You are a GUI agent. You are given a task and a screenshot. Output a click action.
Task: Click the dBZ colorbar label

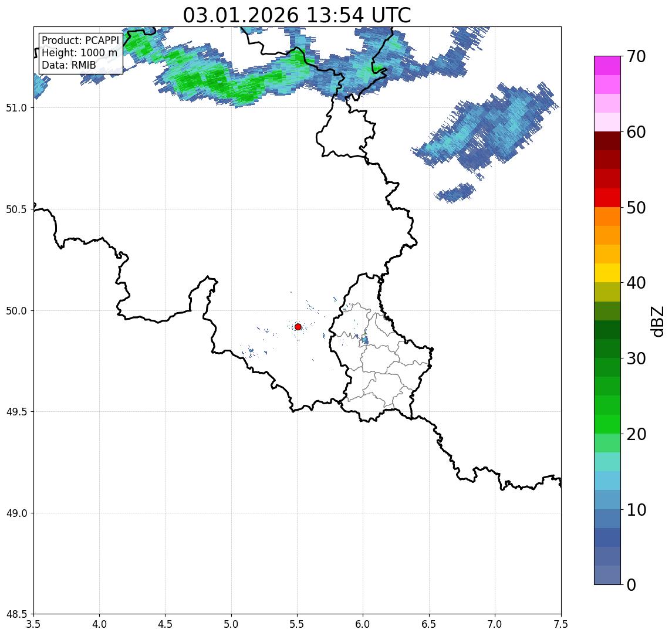tap(658, 322)
